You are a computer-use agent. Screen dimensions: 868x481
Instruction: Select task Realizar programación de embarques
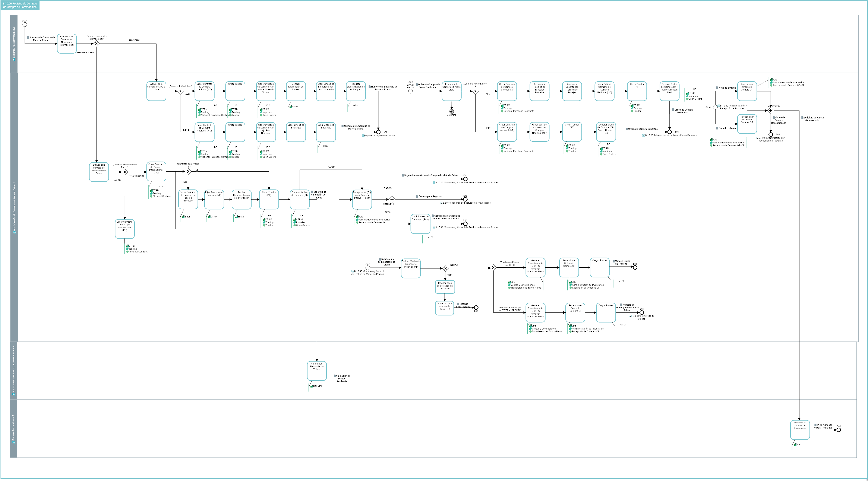[x=356, y=91]
